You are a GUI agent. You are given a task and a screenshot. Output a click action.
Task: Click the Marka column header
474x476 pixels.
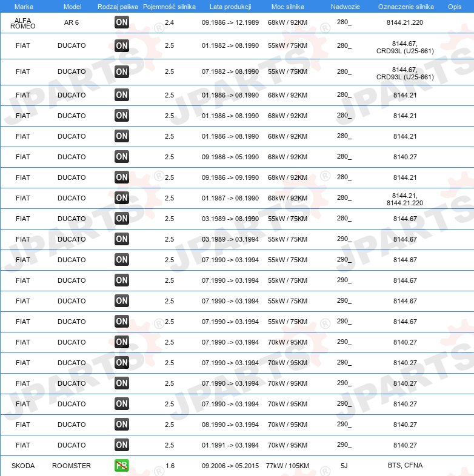click(24, 7)
